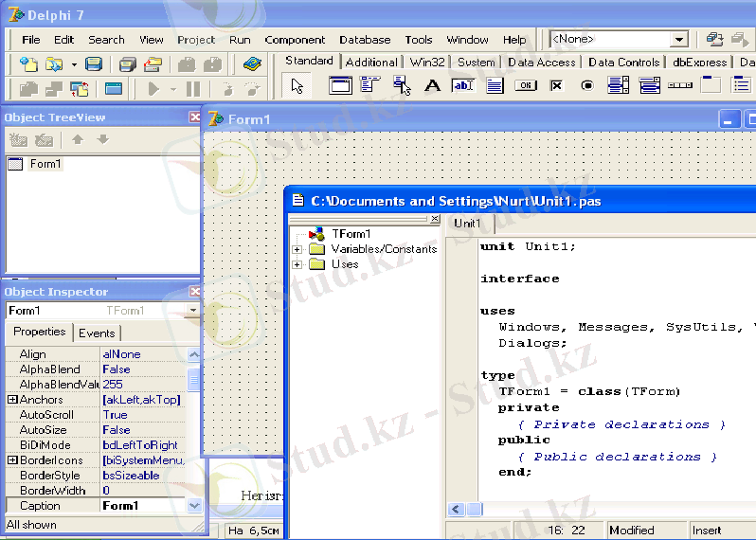Click the Save file toolbar icon
The width and height of the screenshot is (756, 540).
pos(93,64)
